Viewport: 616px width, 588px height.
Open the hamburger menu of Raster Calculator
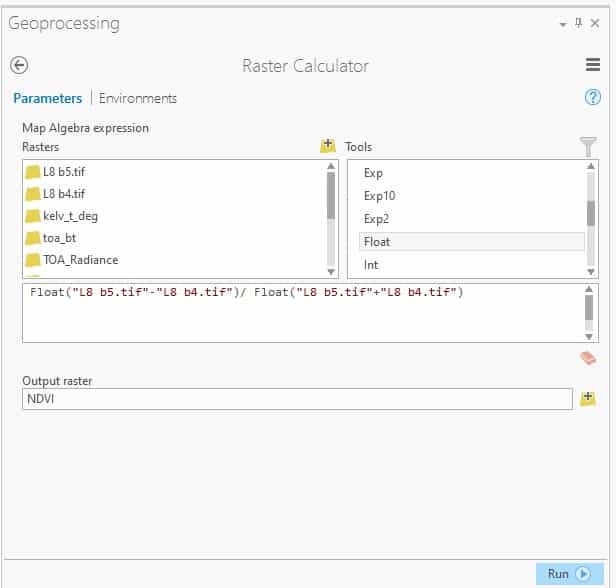(x=593, y=65)
